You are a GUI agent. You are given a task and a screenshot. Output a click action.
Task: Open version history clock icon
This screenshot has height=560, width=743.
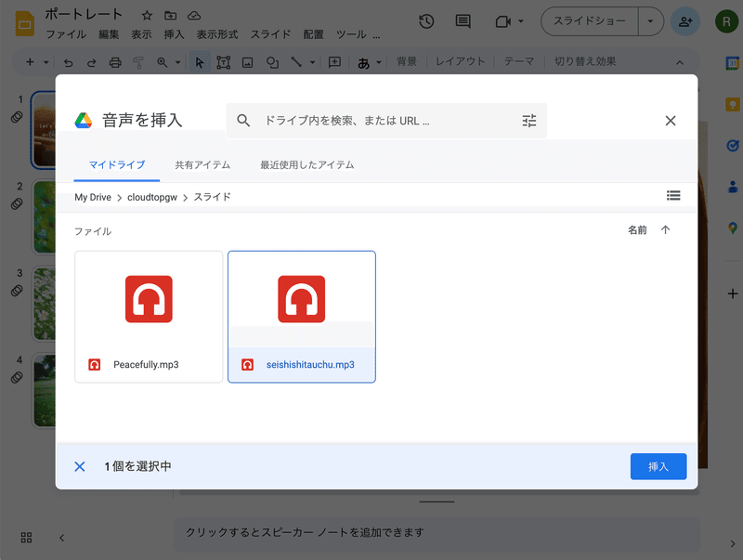426,21
